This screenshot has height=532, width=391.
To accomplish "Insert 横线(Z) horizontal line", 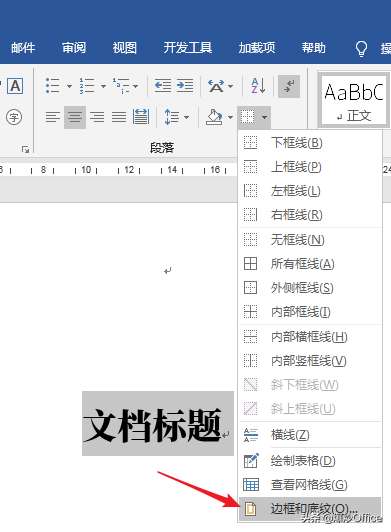I will click(x=310, y=435).
